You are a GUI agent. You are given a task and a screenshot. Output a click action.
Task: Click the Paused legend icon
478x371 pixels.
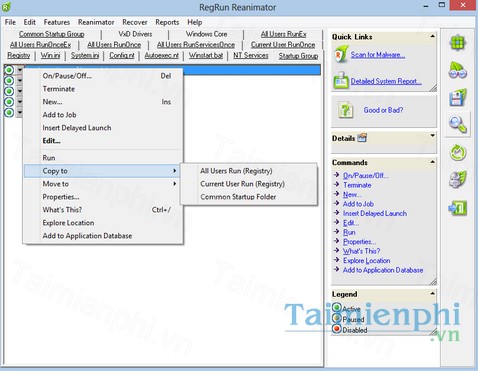pyautogui.click(x=337, y=318)
